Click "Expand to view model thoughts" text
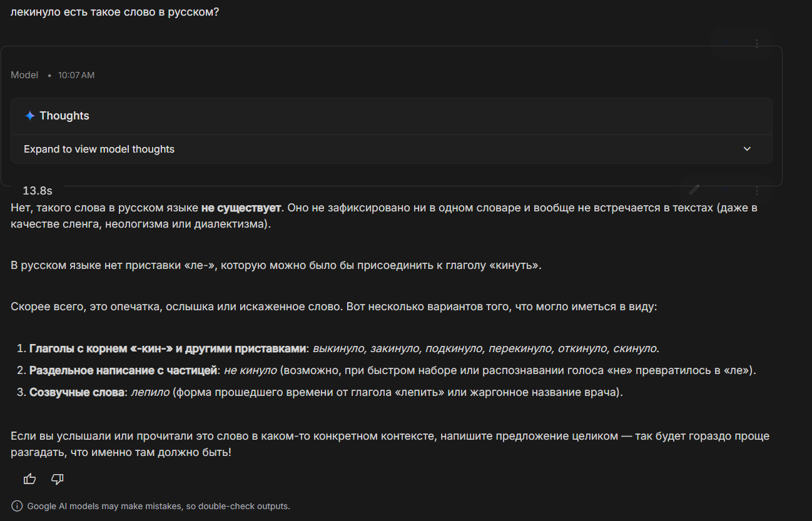This screenshot has height=521, width=812. click(99, 149)
